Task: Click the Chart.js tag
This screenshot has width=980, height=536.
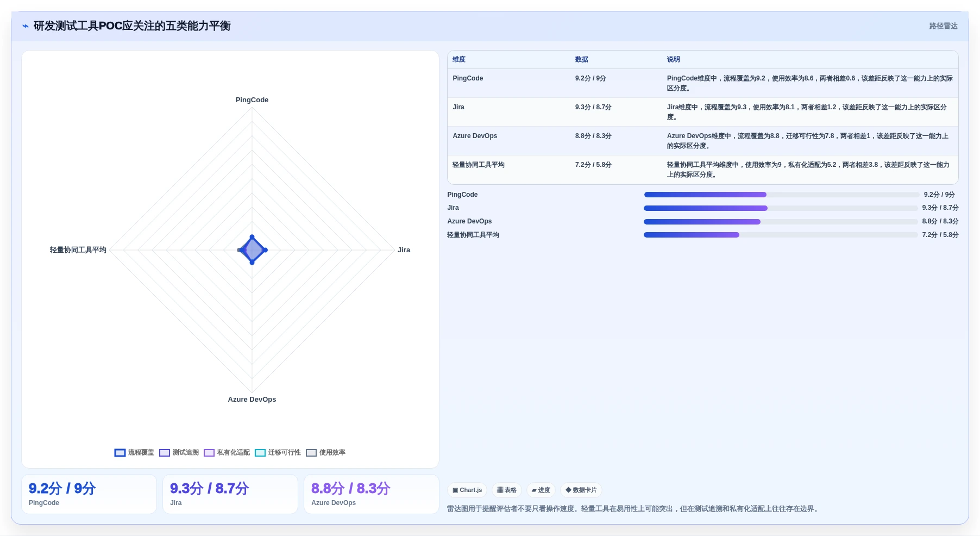Action: tap(467, 490)
